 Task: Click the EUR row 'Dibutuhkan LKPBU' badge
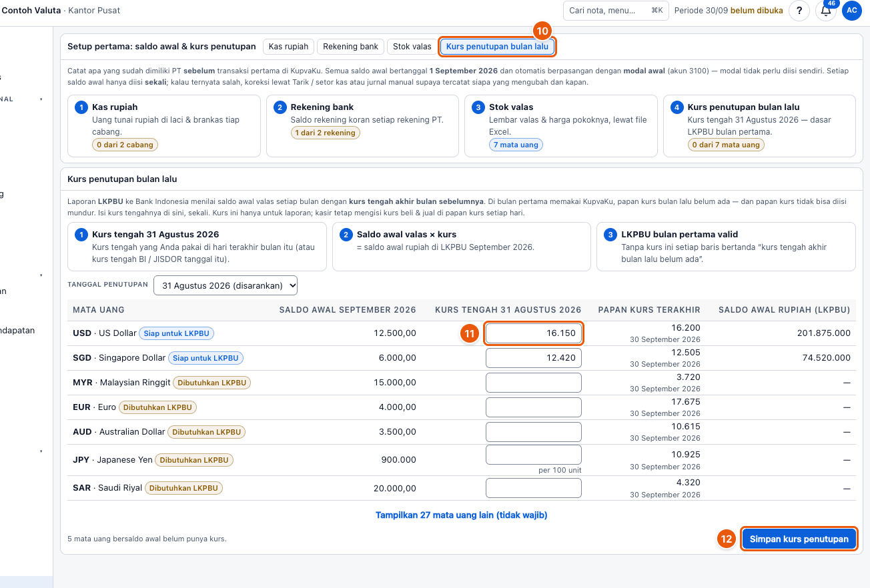[x=158, y=407]
